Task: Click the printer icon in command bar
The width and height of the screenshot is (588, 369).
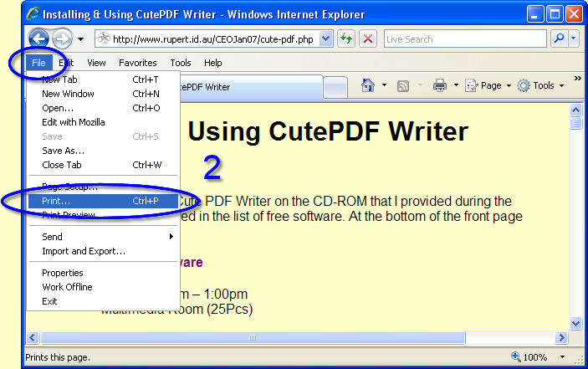Action: pyautogui.click(x=440, y=85)
